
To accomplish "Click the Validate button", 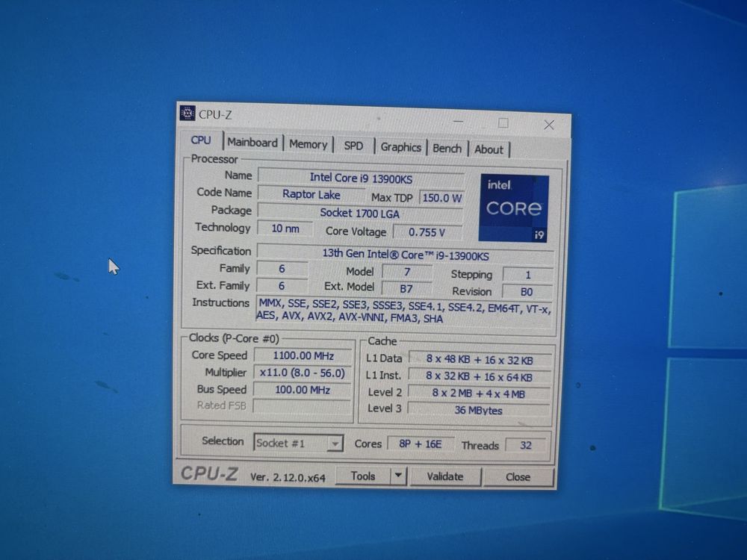I will pyautogui.click(x=445, y=476).
